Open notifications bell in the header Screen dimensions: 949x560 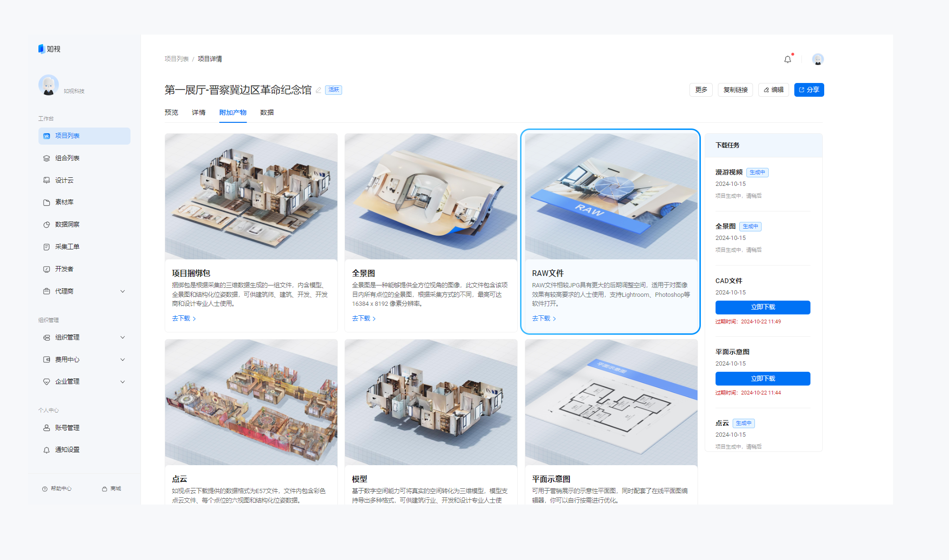pyautogui.click(x=788, y=59)
